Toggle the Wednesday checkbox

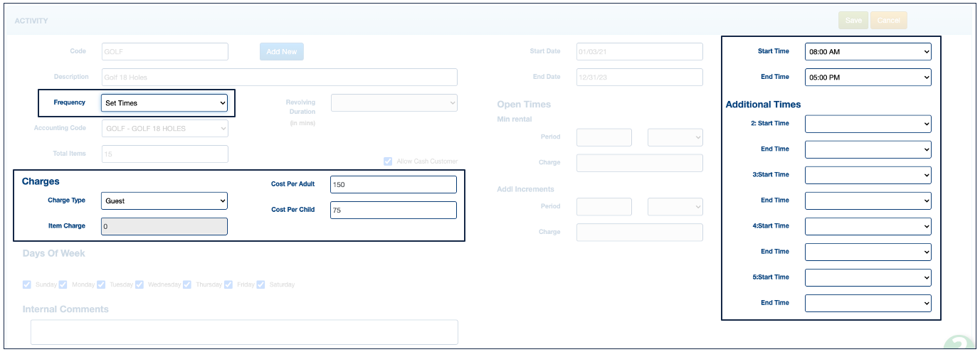(139, 284)
